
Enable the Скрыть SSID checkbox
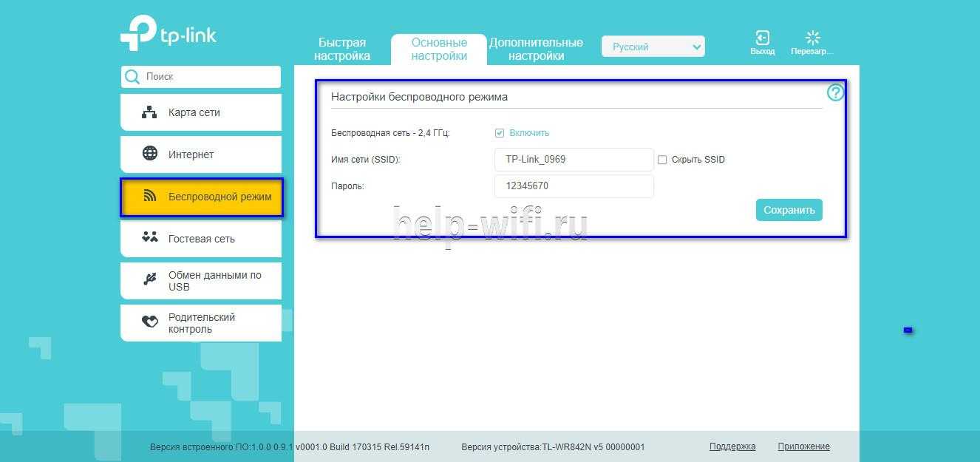click(x=662, y=160)
